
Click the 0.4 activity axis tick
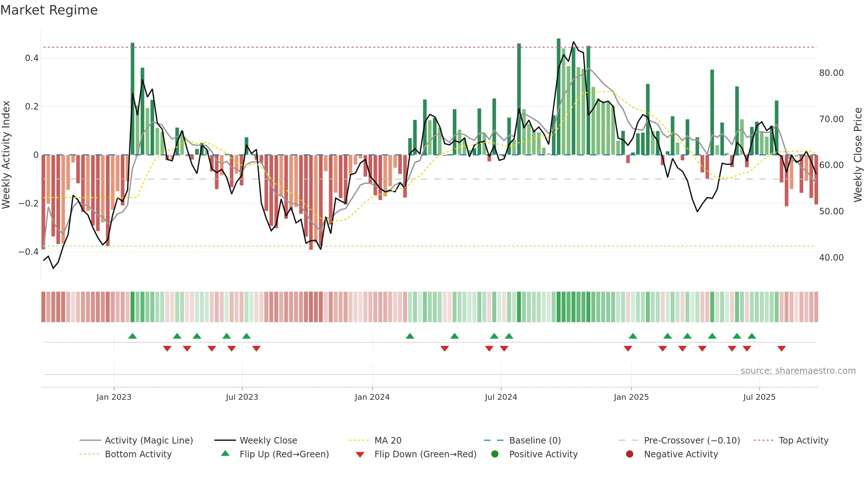32,58
